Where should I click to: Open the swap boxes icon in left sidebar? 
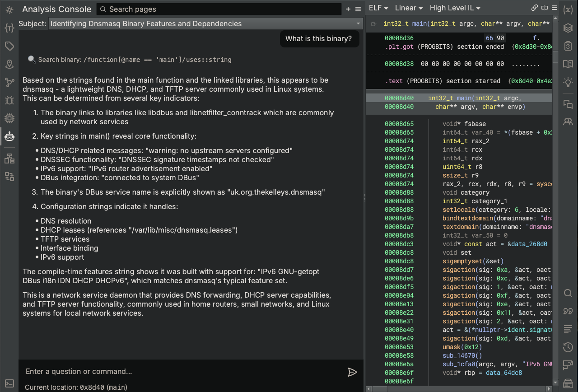click(9, 177)
